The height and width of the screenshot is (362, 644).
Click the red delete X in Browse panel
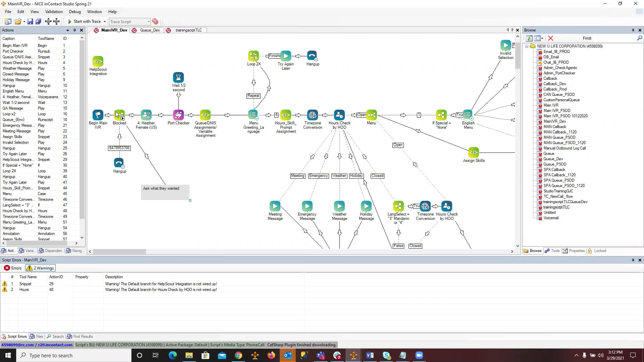[x=550, y=38]
